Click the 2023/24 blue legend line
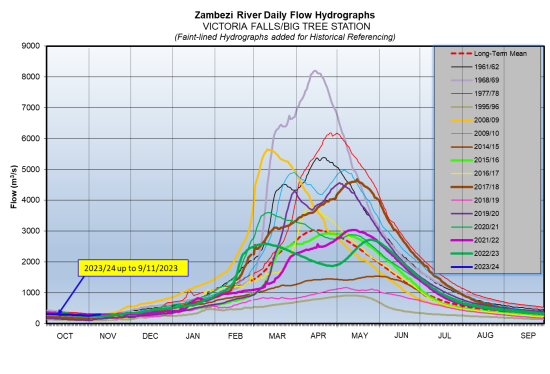Screen dimensions: 550x374 [x=461, y=267]
